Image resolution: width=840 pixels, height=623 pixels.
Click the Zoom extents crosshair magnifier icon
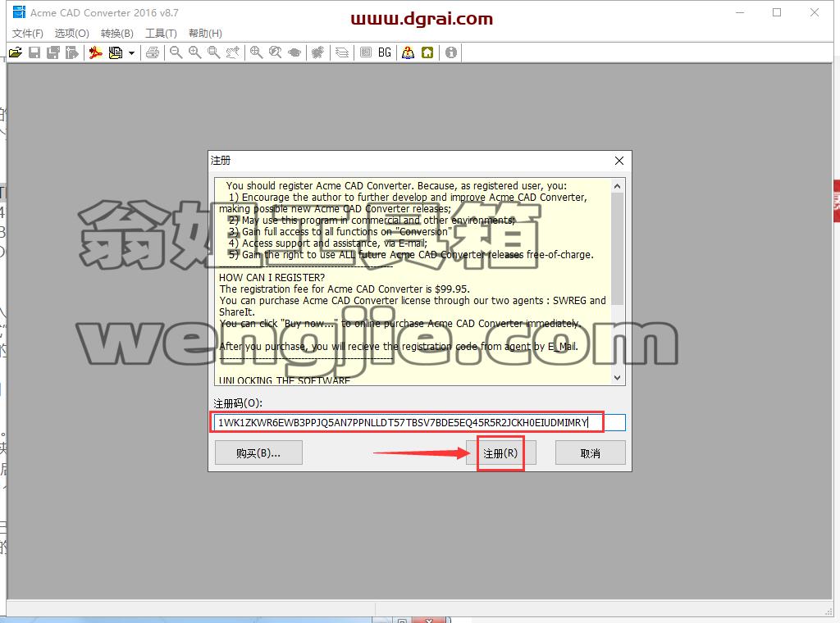click(256, 52)
